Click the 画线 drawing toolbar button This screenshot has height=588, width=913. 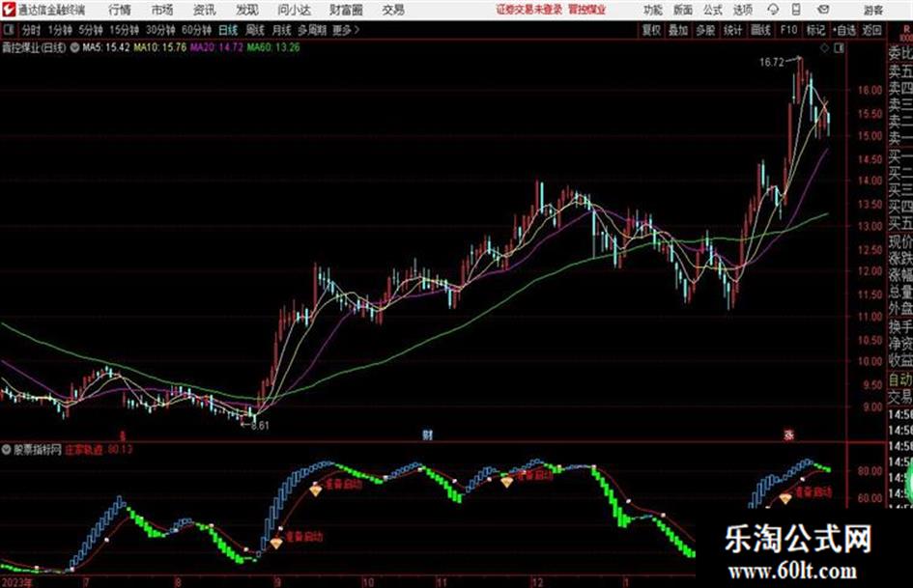760,30
